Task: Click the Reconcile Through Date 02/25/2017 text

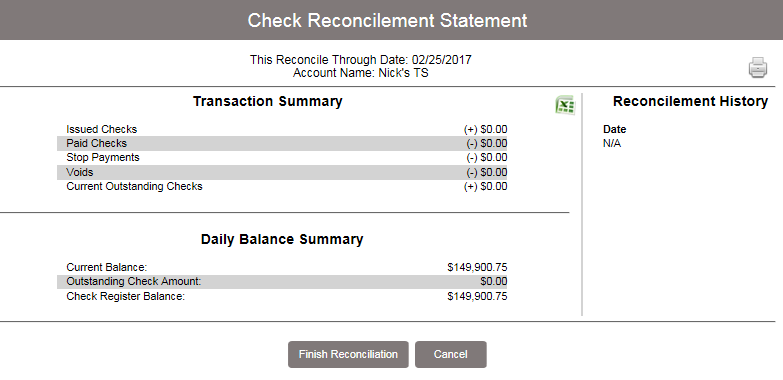Action: pyautogui.click(x=361, y=60)
